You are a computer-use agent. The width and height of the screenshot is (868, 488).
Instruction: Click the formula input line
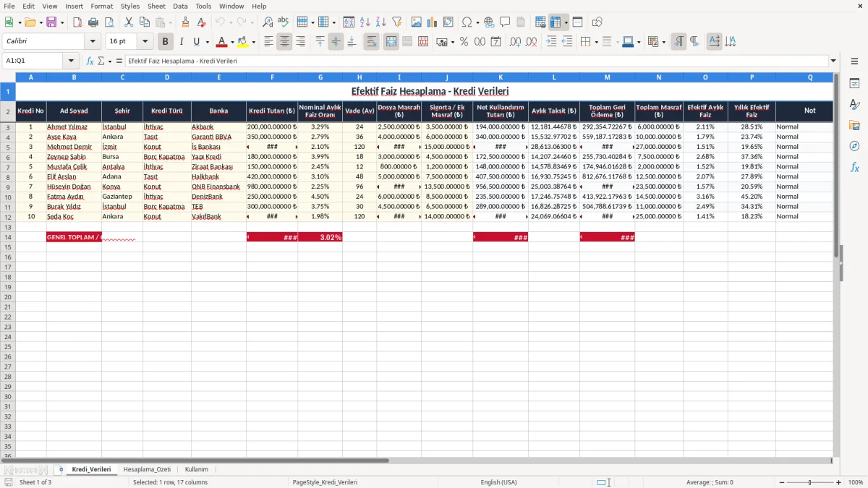[x=476, y=61]
